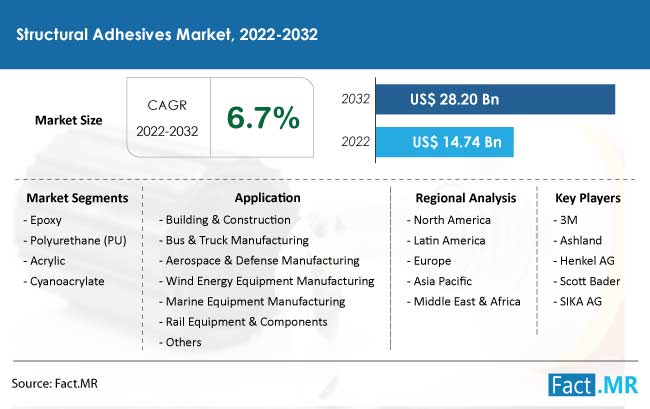The height and width of the screenshot is (409, 650).
Task: Click the '2032' year label
Action: [x=355, y=99]
